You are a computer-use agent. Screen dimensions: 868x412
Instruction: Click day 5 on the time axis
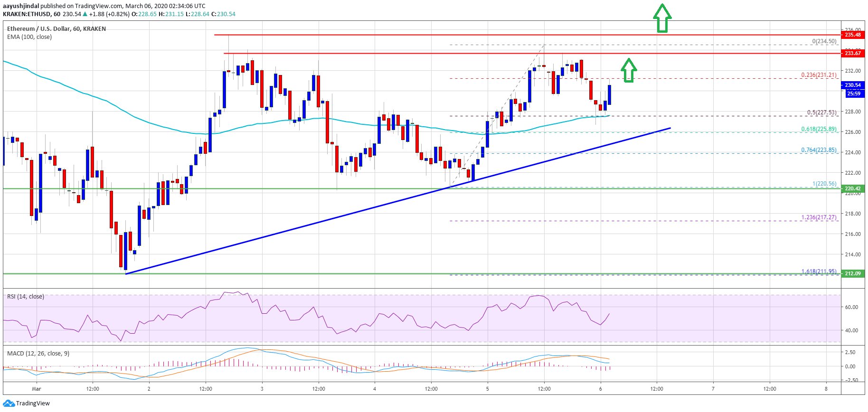488,389
